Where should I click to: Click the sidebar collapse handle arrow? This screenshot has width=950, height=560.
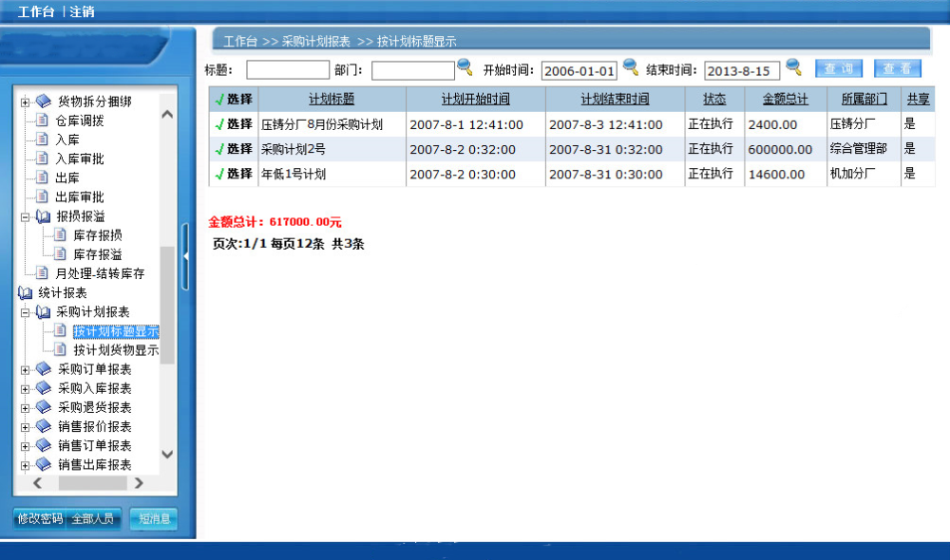point(185,256)
